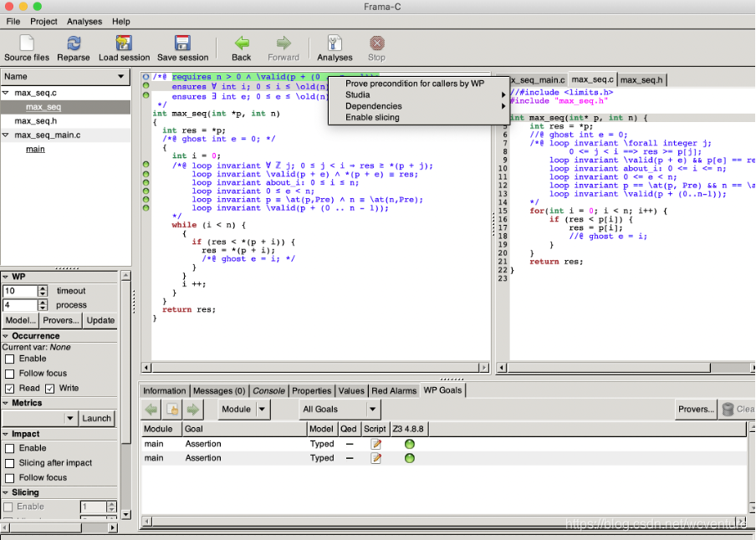Toggle Slicing after impact checkbox
The height and width of the screenshot is (540, 756).
[x=10, y=463]
